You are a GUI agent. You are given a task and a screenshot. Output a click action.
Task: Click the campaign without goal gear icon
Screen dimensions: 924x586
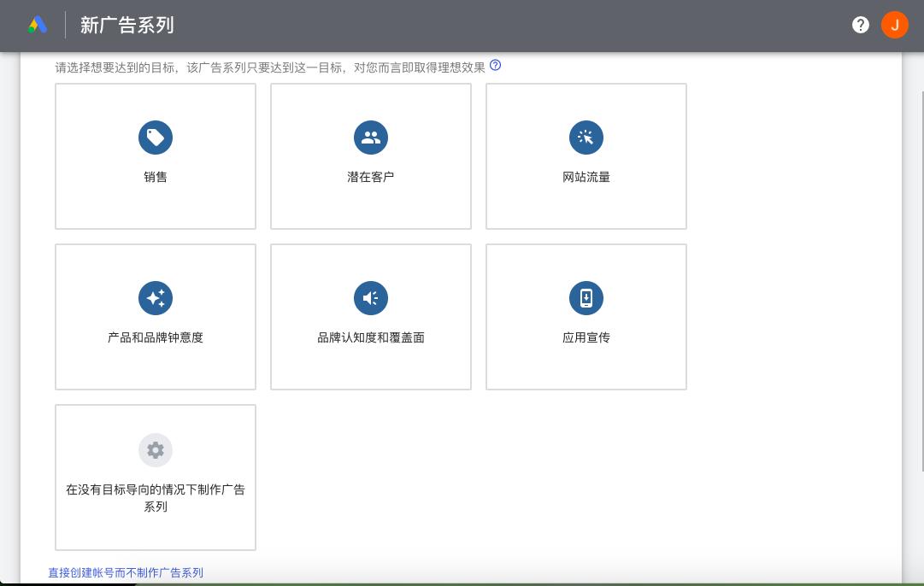click(x=155, y=450)
